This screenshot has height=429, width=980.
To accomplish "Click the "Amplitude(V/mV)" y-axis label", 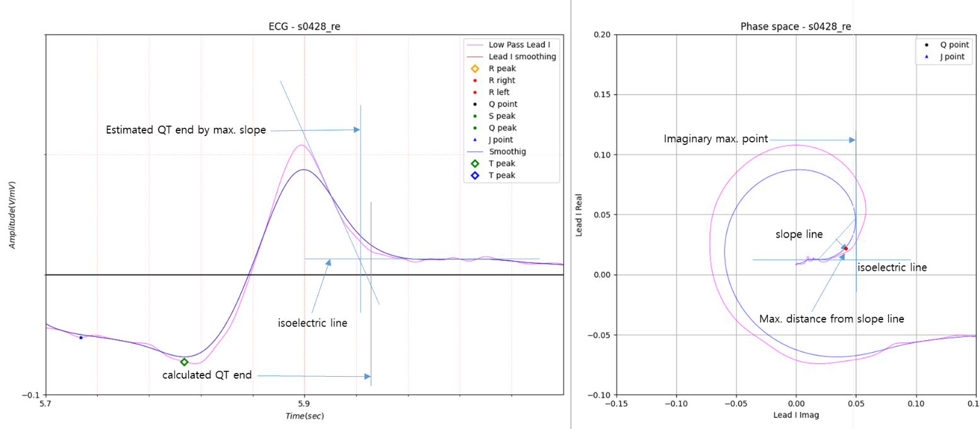I will (x=12, y=215).
